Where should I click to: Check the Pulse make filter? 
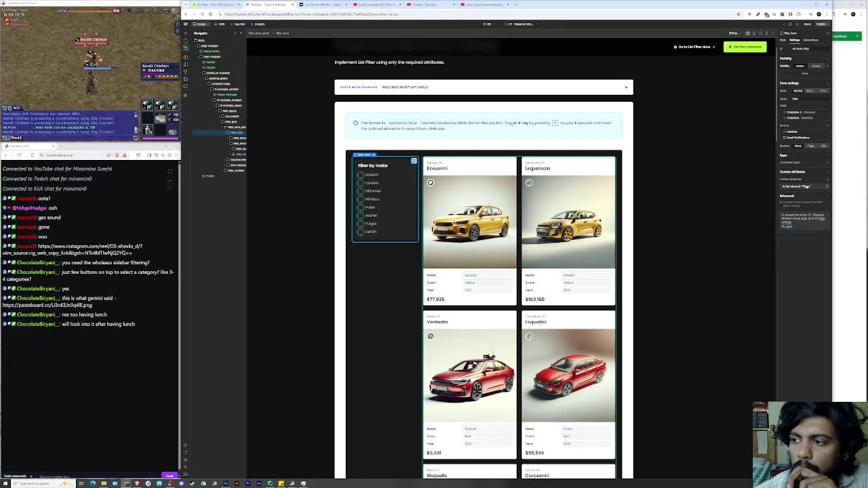360,207
